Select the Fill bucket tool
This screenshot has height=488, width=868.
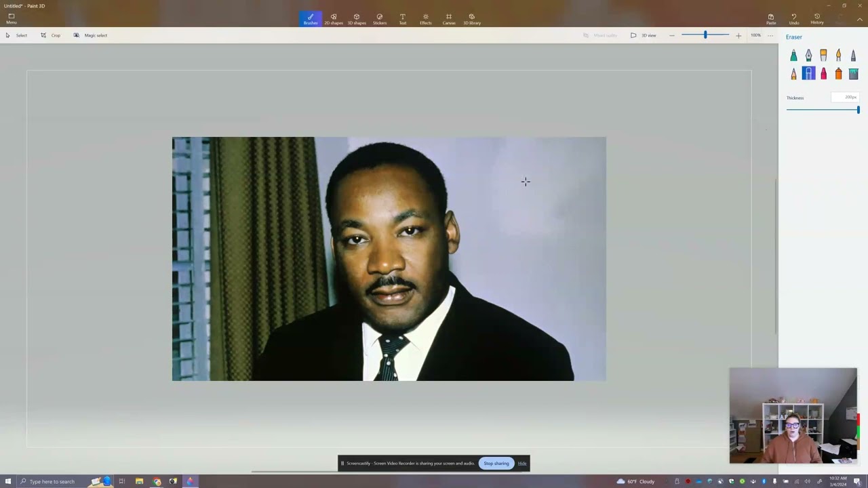point(853,73)
